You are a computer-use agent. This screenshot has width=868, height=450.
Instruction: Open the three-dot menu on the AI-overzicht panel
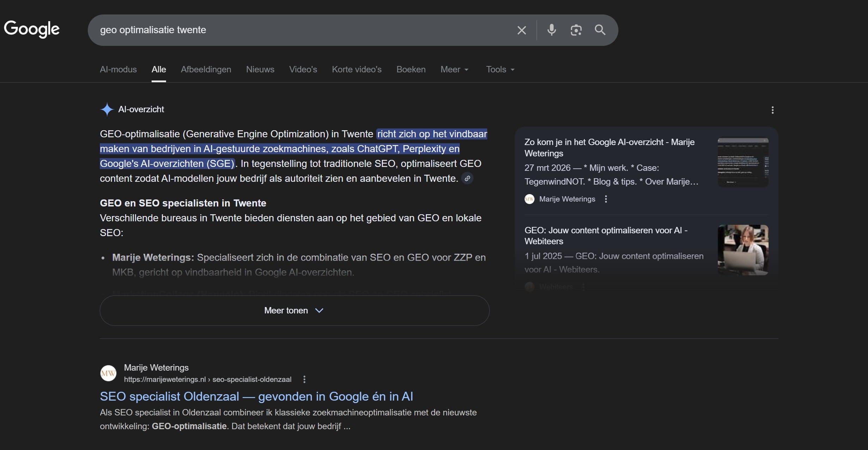772,110
